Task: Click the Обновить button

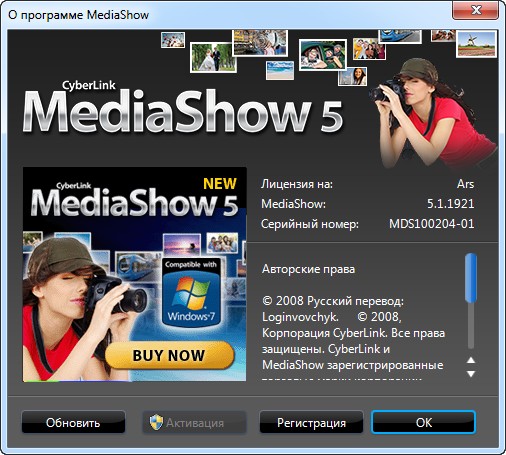Action: click(x=73, y=422)
